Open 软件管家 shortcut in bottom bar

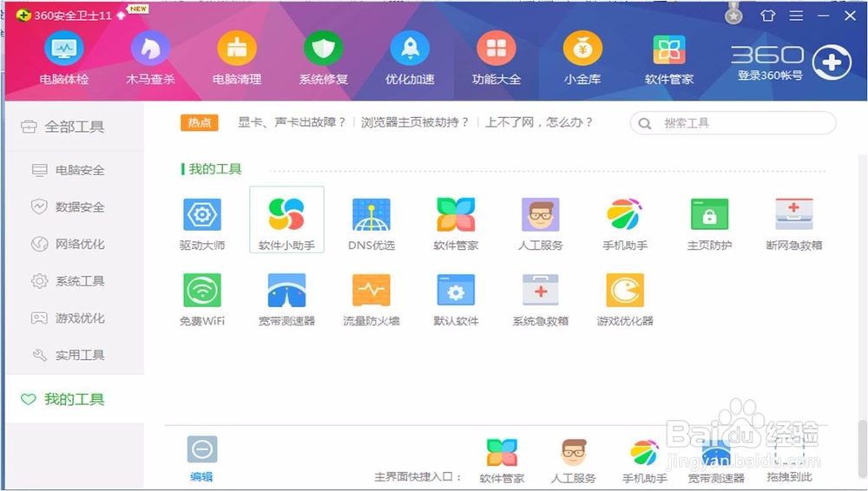point(502,461)
